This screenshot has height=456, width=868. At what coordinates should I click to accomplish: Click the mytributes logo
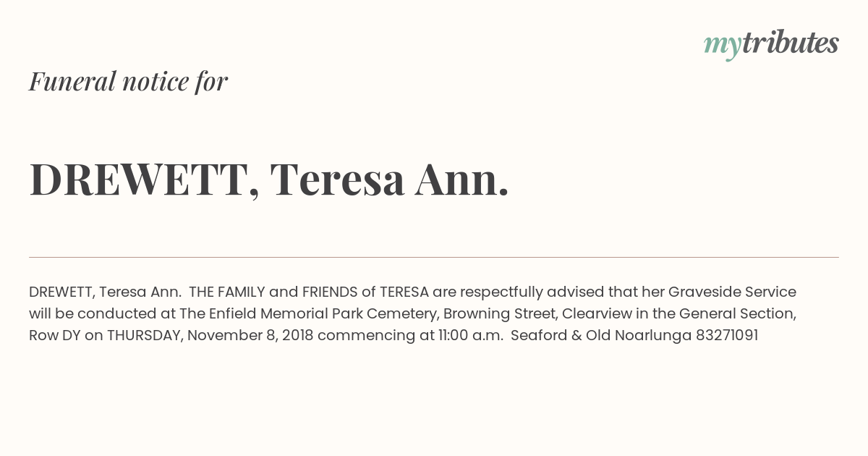click(771, 43)
